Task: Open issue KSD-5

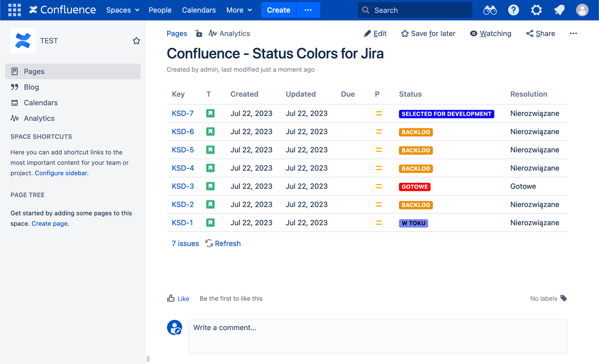Action: (x=183, y=150)
